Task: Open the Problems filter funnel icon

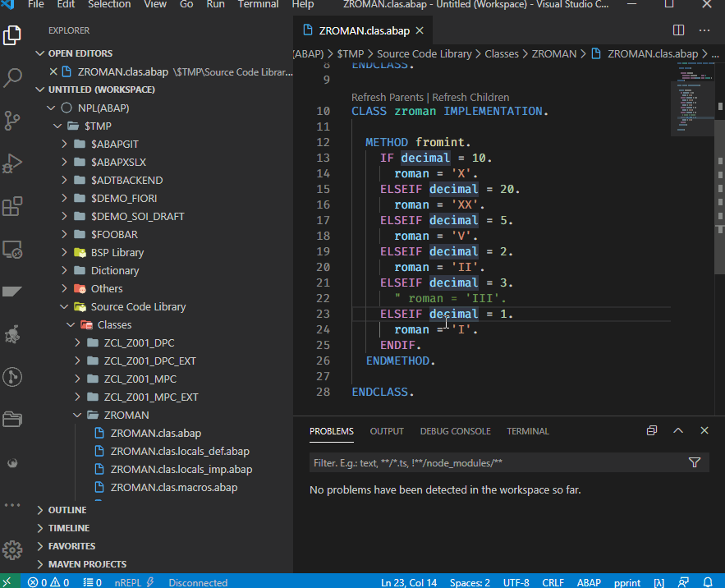Action: coord(695,463)
